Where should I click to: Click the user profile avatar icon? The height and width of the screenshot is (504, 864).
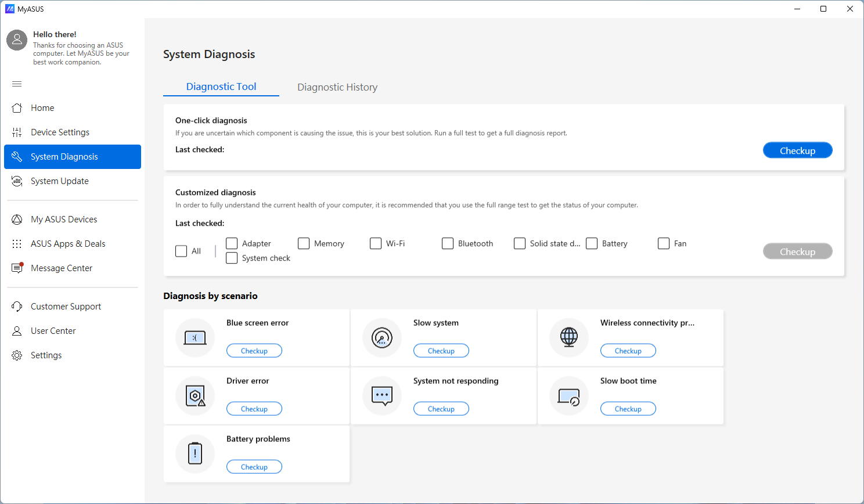pyautogui.click(x=17, y=40)
